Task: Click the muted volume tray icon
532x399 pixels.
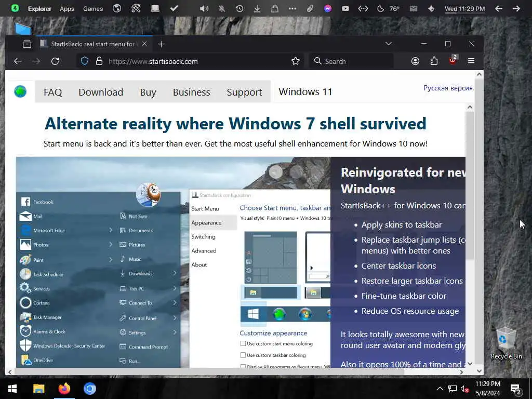Action: tap(464, 389)
